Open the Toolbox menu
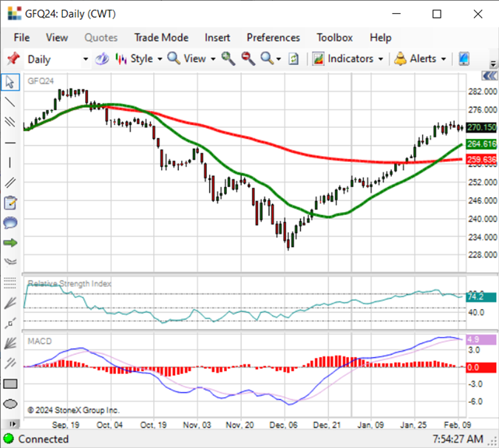 point(334,38)
